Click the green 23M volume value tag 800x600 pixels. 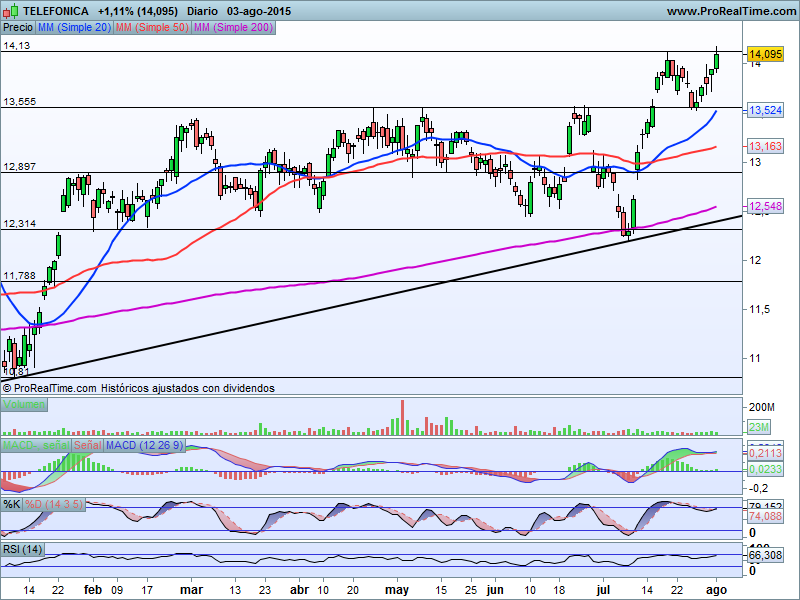coord(760,428)
